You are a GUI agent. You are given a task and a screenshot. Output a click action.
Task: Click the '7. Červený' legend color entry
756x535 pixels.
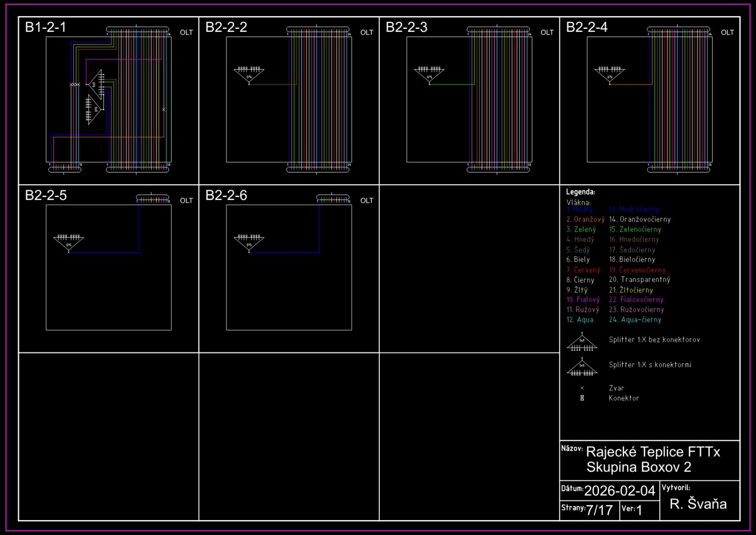pyautogui.click(x=583, y=270)
